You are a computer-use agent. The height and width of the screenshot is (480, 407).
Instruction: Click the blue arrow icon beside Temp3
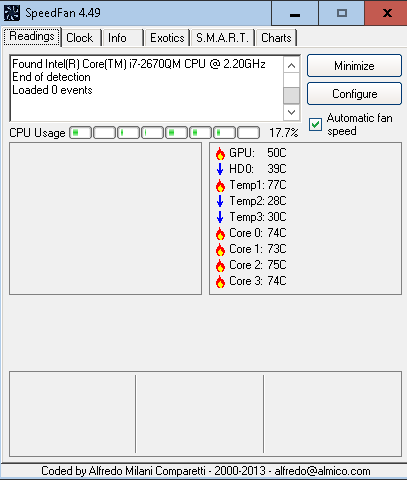pyautogui.click(x=220, y=217)
